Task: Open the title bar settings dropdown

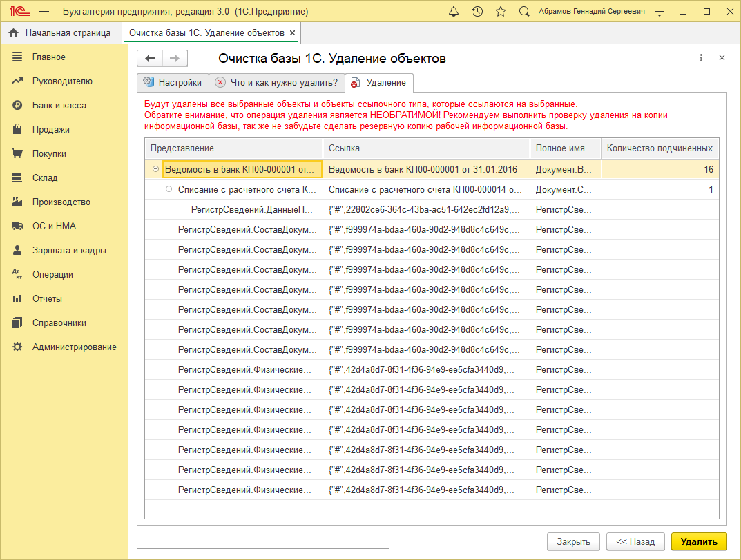Action: point(660,12)
